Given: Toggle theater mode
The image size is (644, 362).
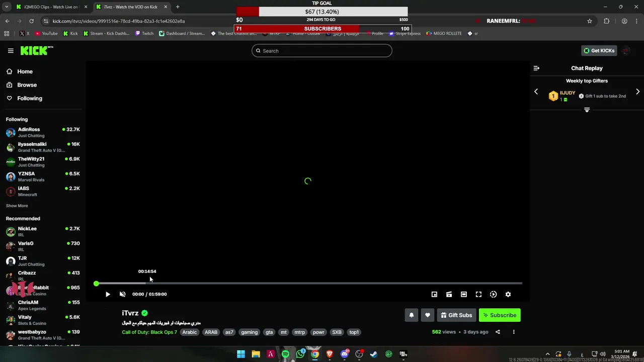Looking at the screenshot, I should click(x=464, y=294).
